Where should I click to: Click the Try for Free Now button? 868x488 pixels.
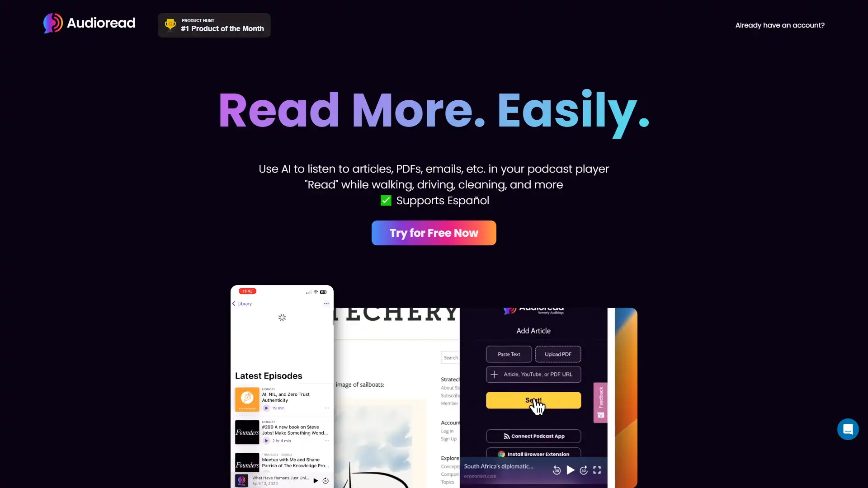coord(434,233)
